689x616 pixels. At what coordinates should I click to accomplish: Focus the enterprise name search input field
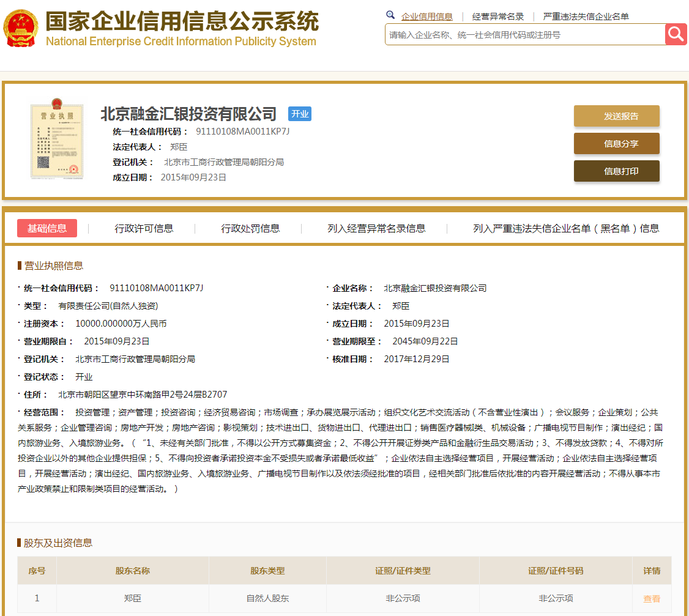click(524, 35)
